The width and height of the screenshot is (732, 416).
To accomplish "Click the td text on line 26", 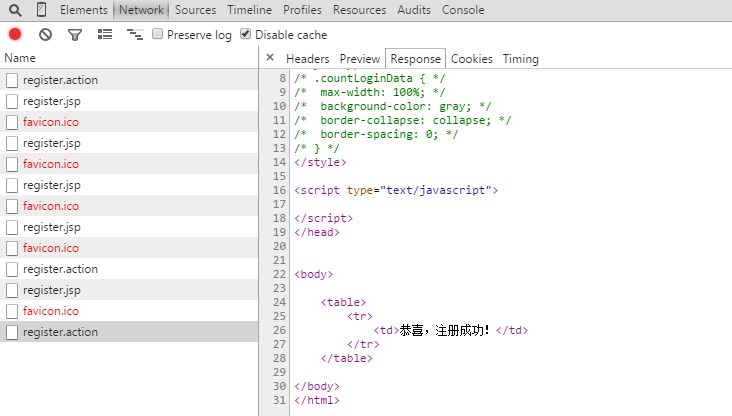I will (444, 330).
